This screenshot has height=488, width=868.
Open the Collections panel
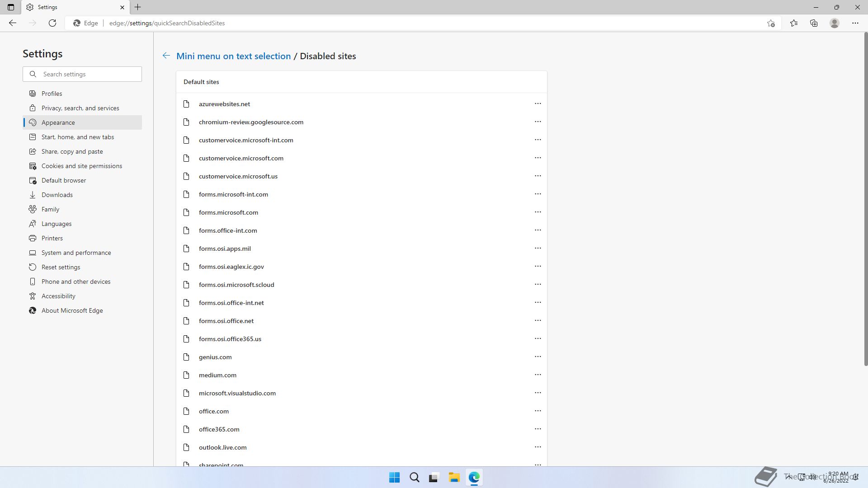814,23
